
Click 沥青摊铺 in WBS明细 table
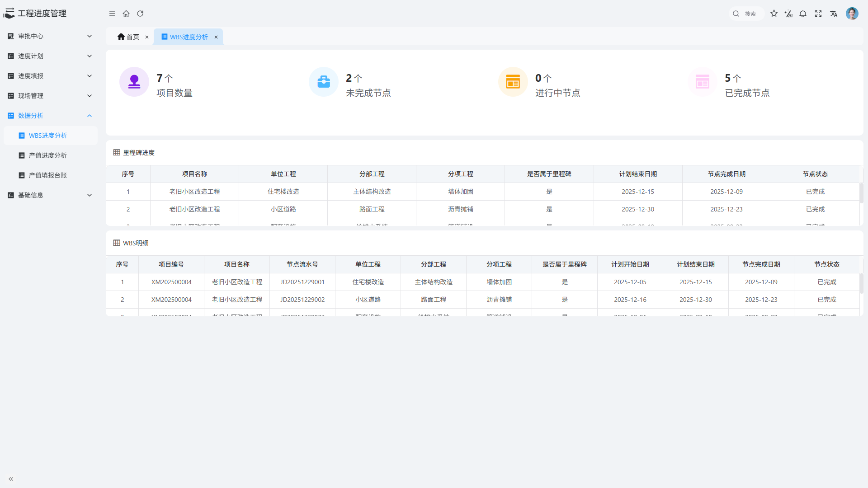pyautogui.click(x=499, y=300)
